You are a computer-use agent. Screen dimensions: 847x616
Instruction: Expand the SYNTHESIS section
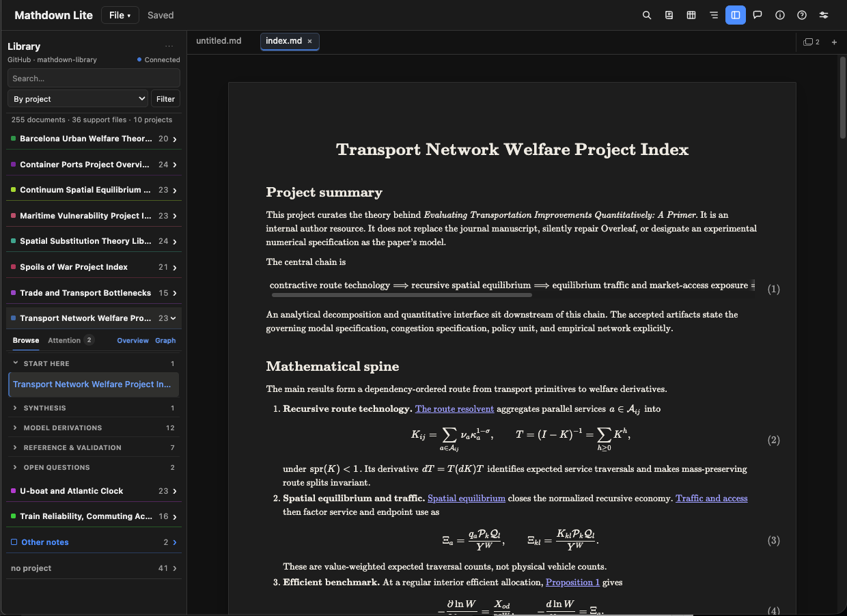pos(94,408)
